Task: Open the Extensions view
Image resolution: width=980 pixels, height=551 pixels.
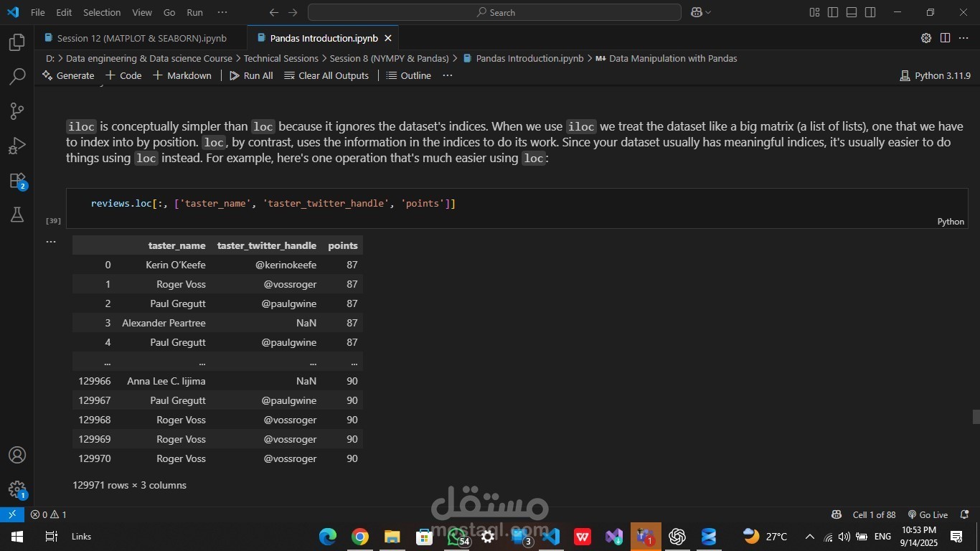Action: (x=17, y=180)
